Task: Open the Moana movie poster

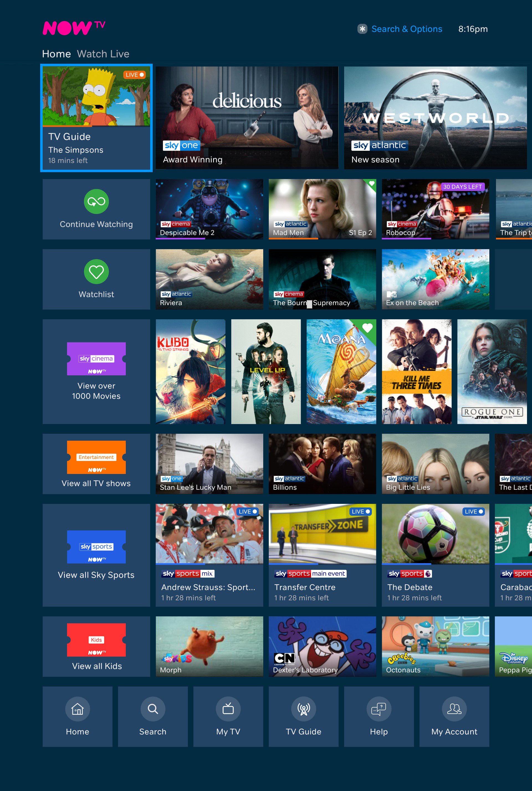Action: 341,372
